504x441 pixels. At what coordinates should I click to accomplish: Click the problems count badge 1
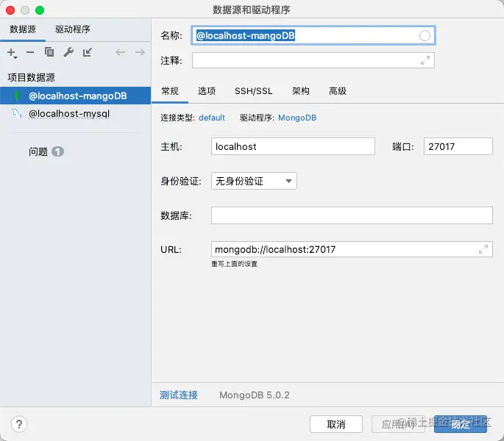(x=58, y=151)
